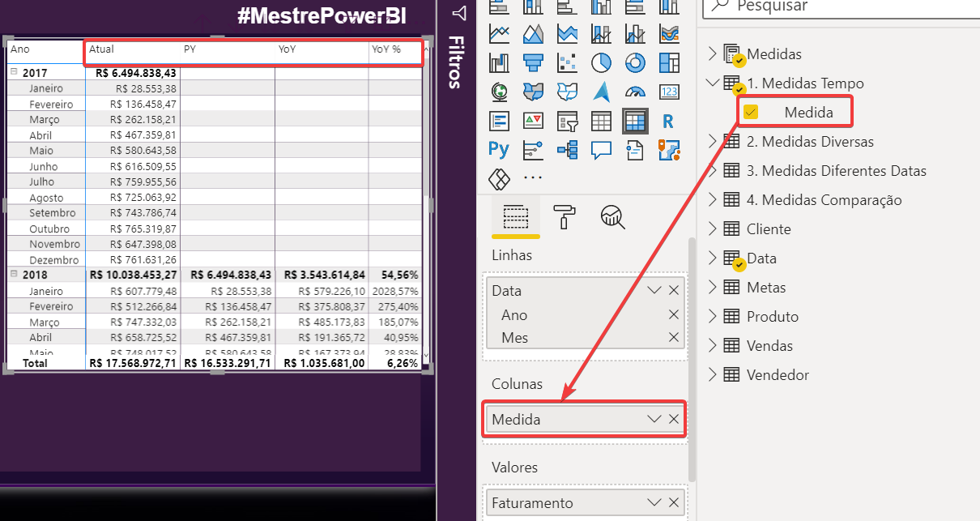Open the Format pane with the paint roller icon
This screenshot has width=980, height=521.
click(565, 217)
